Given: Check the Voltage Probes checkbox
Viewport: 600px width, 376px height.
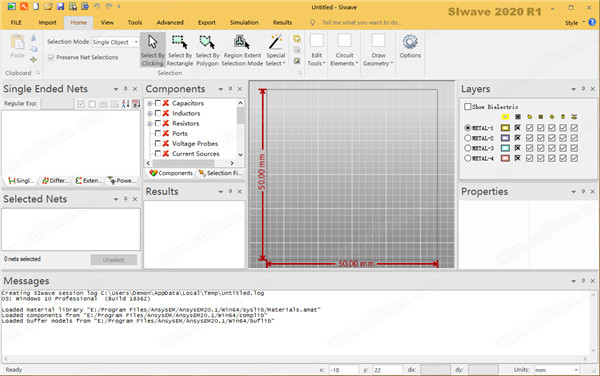Looking at the screenshot, I should coord(158,143).
